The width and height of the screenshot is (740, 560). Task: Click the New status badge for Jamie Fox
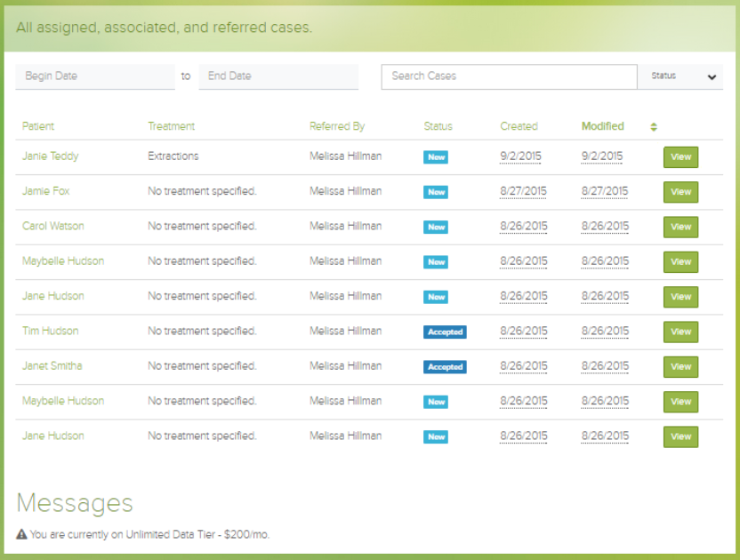pyautogui.click(x=436, y=192)
